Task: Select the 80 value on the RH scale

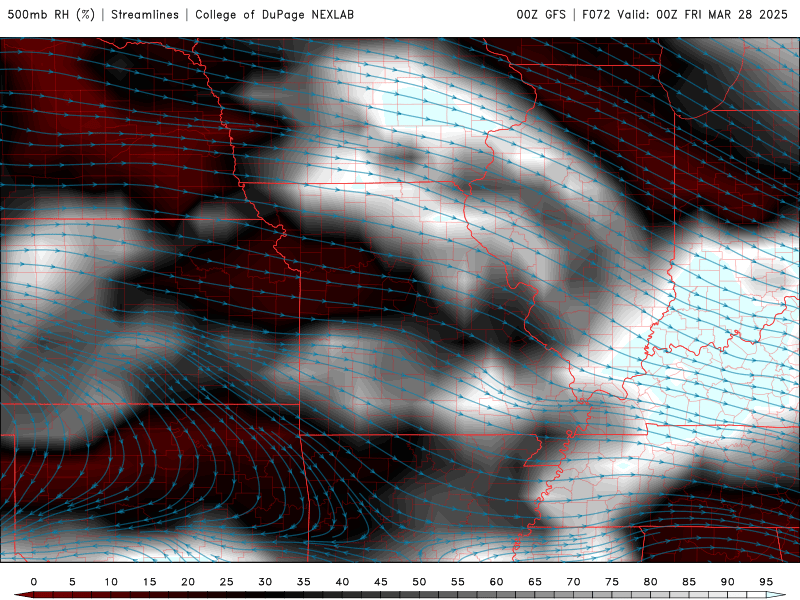Action: pyautogui.click(x=651, y=582)
